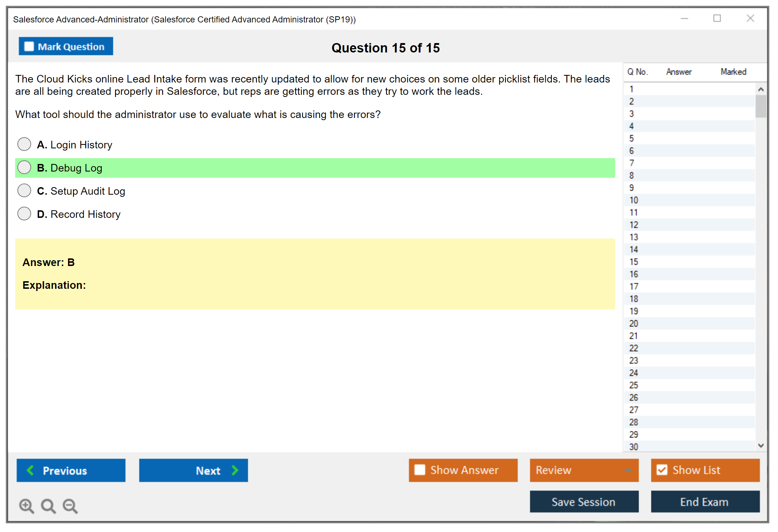Enable the Show Answer checkbox
The image size is (778, 532).
[420, 470]
